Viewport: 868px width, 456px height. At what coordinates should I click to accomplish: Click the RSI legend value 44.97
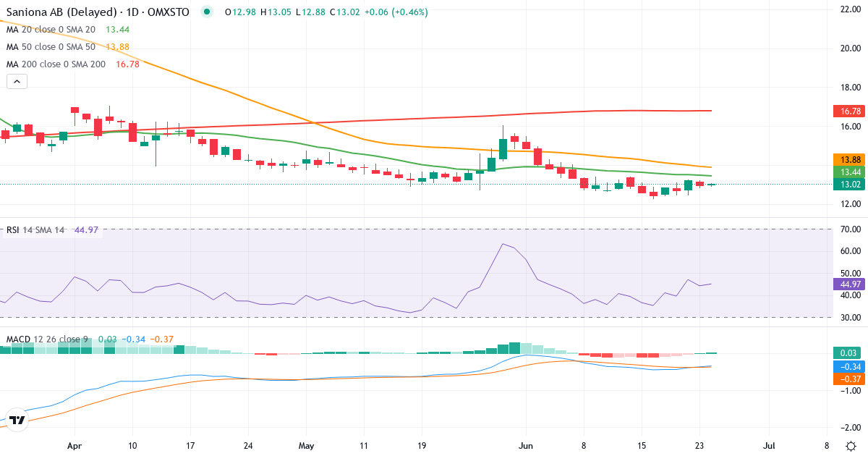click(86, 230)
